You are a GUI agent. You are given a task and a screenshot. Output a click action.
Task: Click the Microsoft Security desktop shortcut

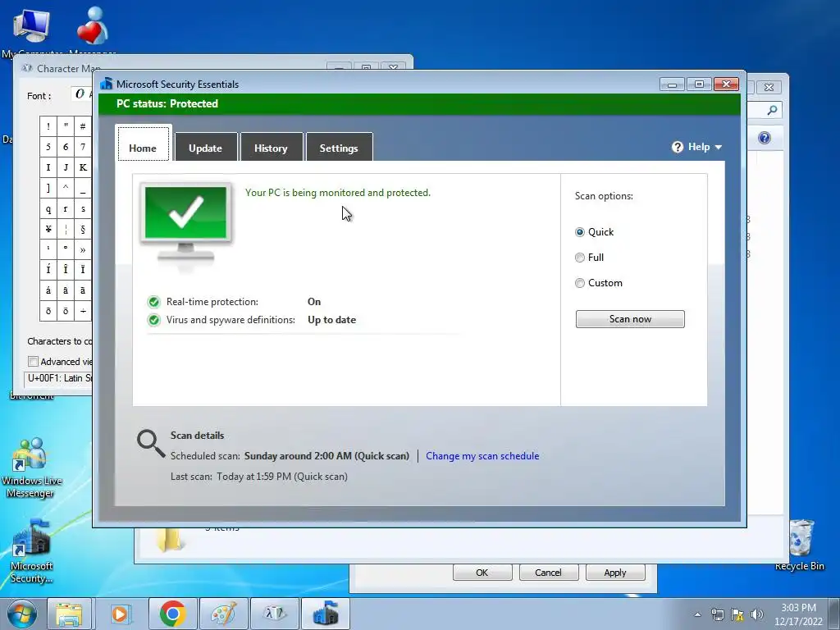(32, 552)
